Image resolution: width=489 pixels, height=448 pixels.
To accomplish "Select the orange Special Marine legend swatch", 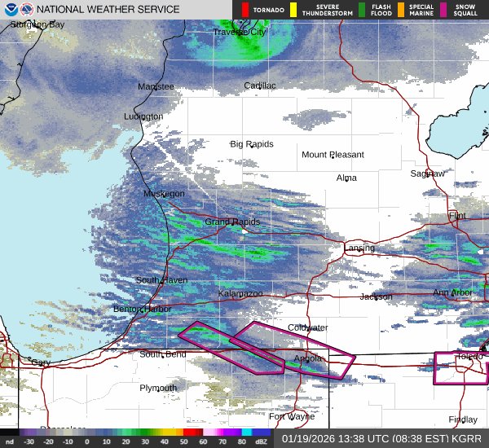I will [x=400, y=10].
